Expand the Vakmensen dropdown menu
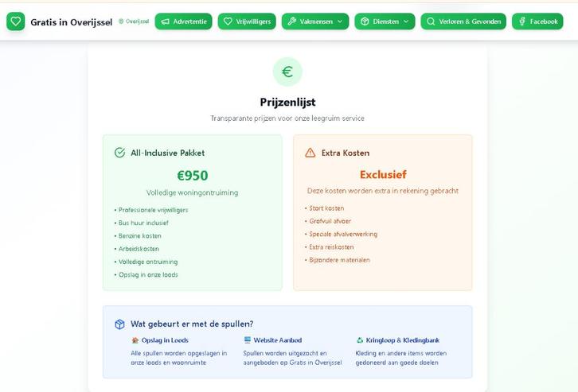The width and height of the screenshot is (578, 392). [x=315, y=21]
